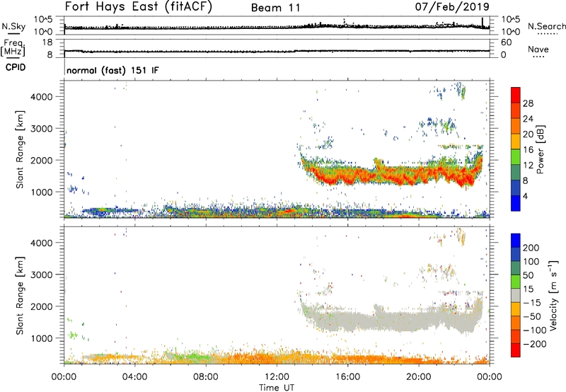The width and height of the screenshot is (566, 392).
Task: Click the "Time UT" axis title
Action: coord(277,388)
